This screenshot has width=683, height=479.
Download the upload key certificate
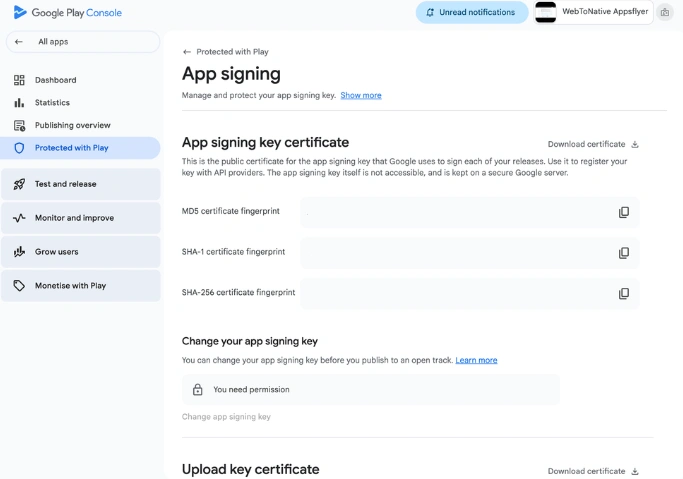tap(593, 471)
